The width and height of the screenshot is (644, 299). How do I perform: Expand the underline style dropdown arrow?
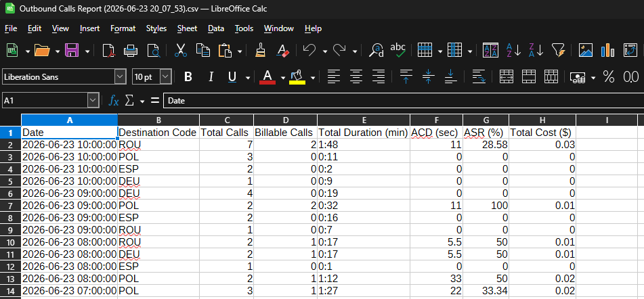pyautogui.click(x=248, y=78)
